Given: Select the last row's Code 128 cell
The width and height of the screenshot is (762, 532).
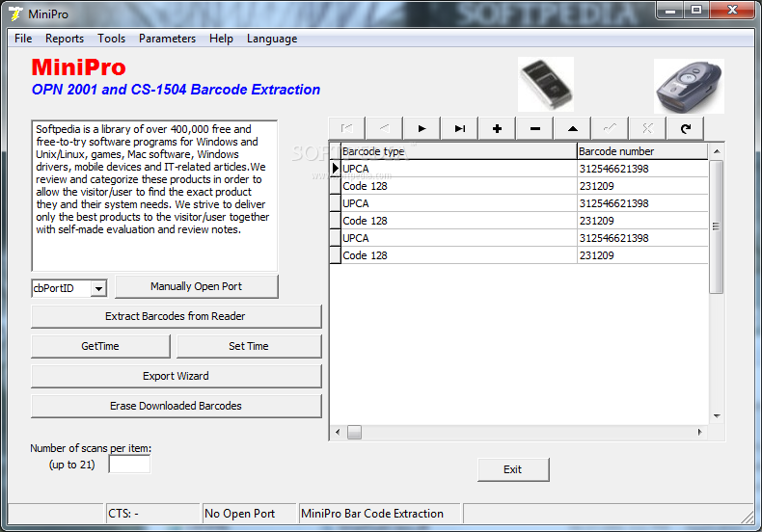Looking at the screenshot, I should [x=459, y=255].
